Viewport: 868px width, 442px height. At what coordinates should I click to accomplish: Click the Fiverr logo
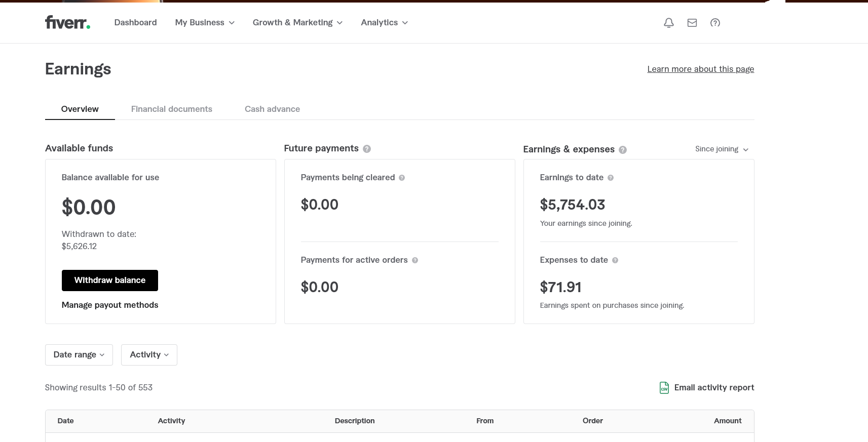pyautogui.click(x=67, y=22)
